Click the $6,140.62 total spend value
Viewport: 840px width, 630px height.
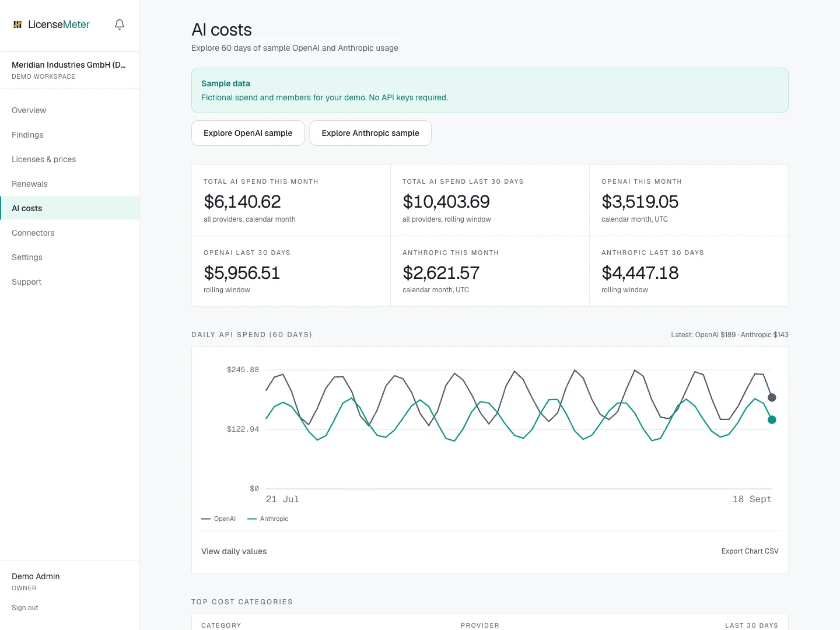242,202
